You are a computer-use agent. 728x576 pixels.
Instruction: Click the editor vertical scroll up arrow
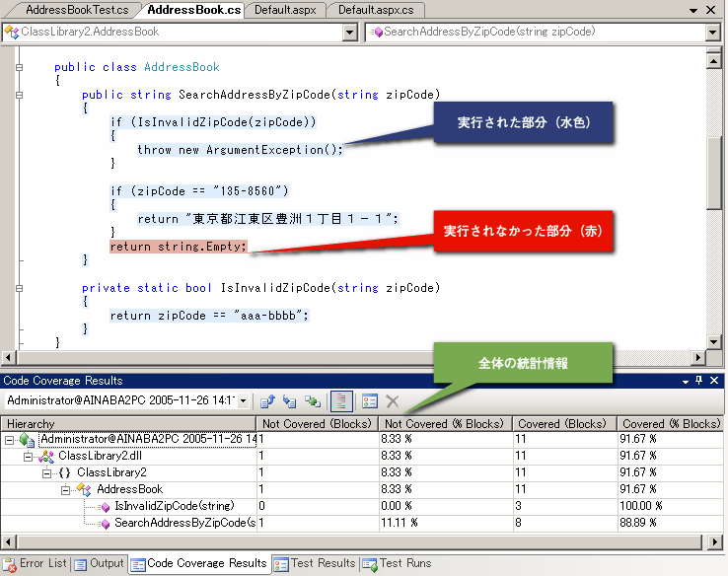click(x=713, y=61)
